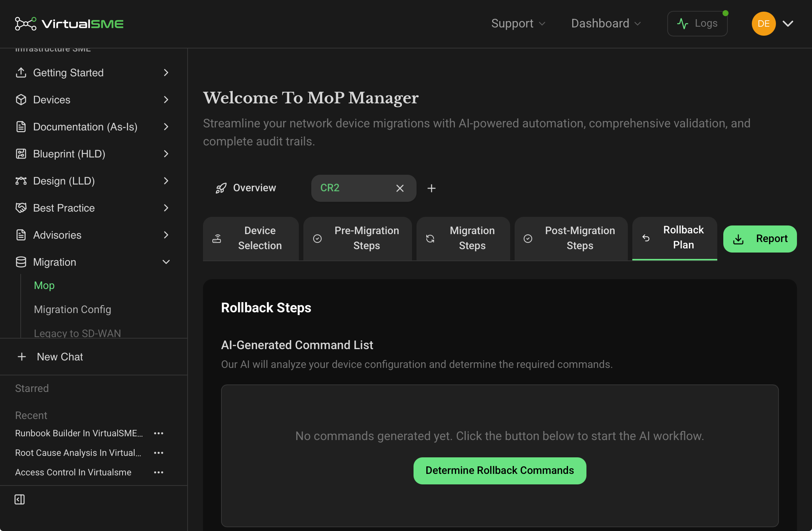Click the Pre-Migration Steps check icon

pyautogui.click(x=318, y=239)
